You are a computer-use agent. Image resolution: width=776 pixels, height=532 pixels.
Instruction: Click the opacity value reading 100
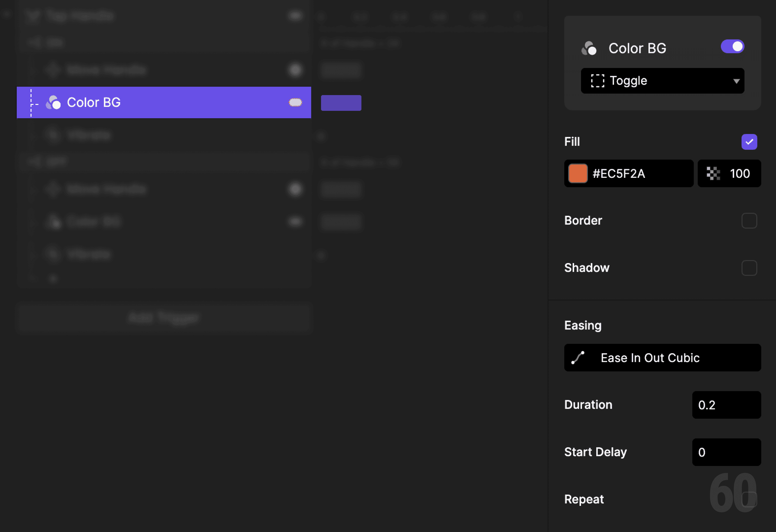click(x=740, y=173)
